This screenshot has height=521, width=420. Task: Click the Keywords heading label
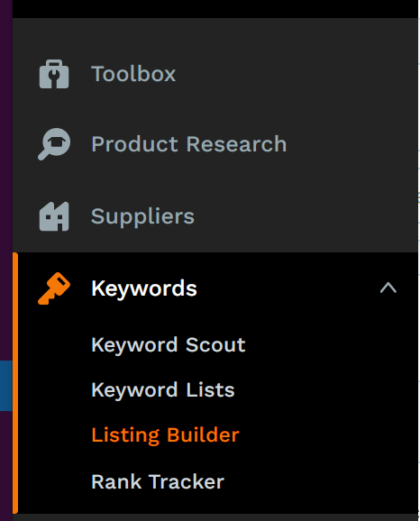click(x=144, y=288)
